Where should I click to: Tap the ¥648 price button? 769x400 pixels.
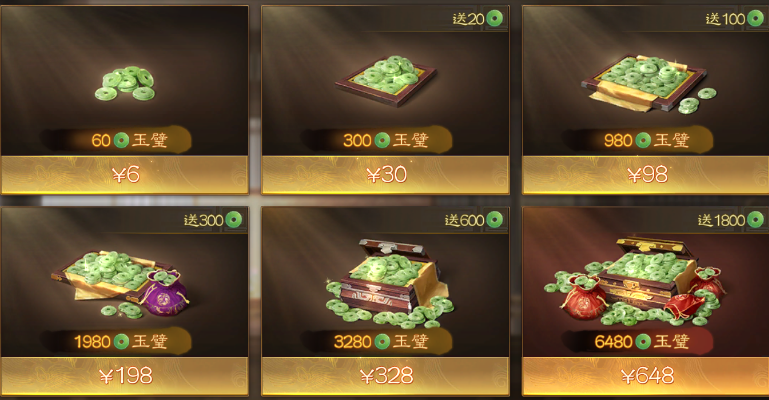coord(646,376)
